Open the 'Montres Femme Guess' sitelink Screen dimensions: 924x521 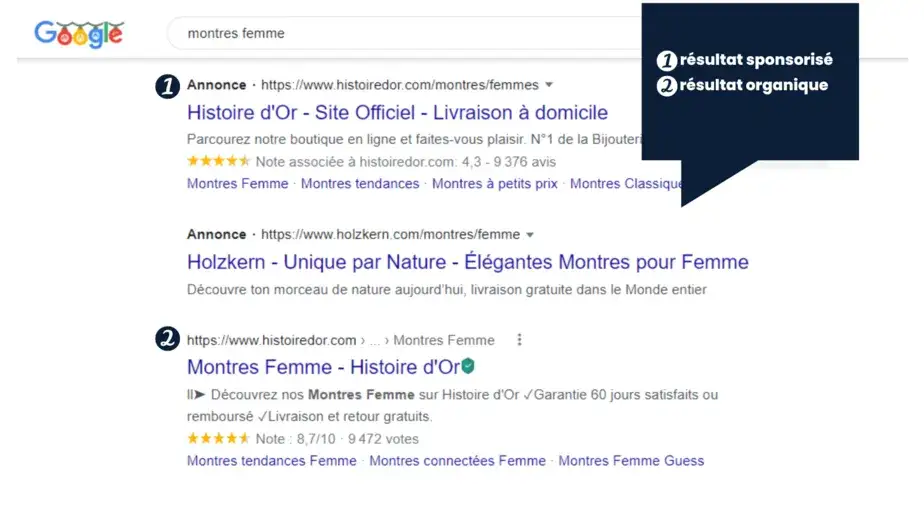pos(631,461)
